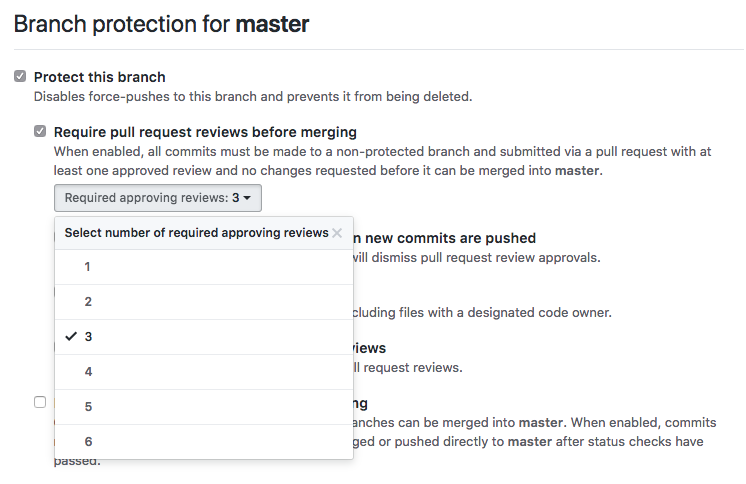Screen dimensions: 746x484
Task: Collapse the Required approving reviews dropdown button
Action: click(158, 198)
